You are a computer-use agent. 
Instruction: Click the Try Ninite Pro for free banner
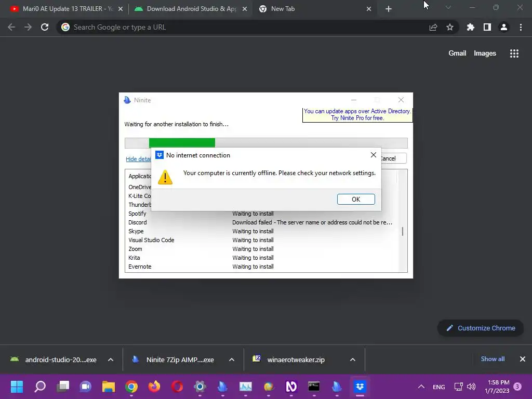(x=357, y=115)
